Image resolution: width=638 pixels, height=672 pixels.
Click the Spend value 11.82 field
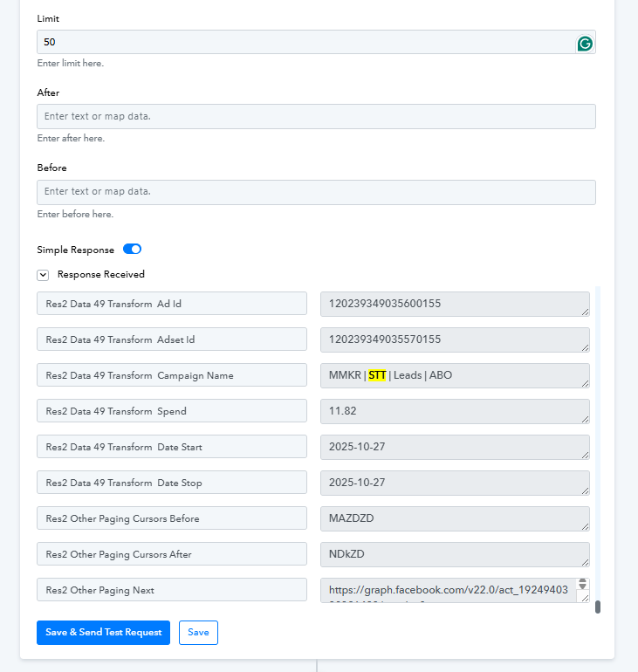pos(455,411)
